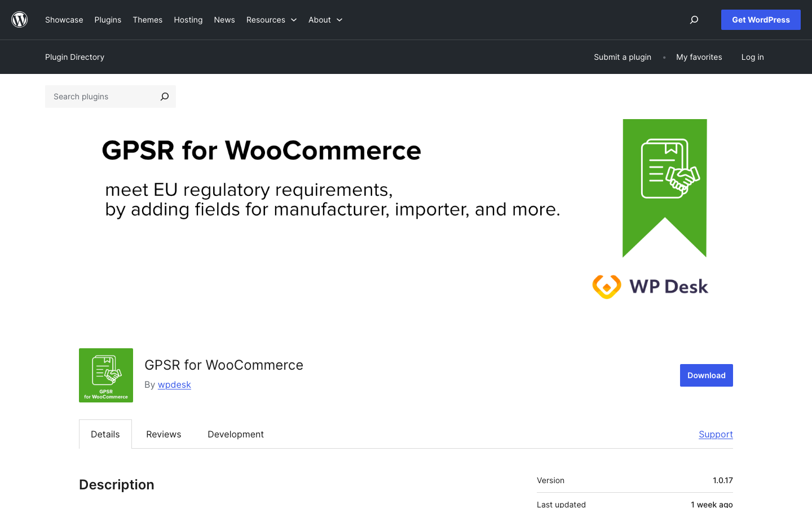Expand the Resources dropdown menu
Viewport: 812px width, 508px height.
point(272,20)
